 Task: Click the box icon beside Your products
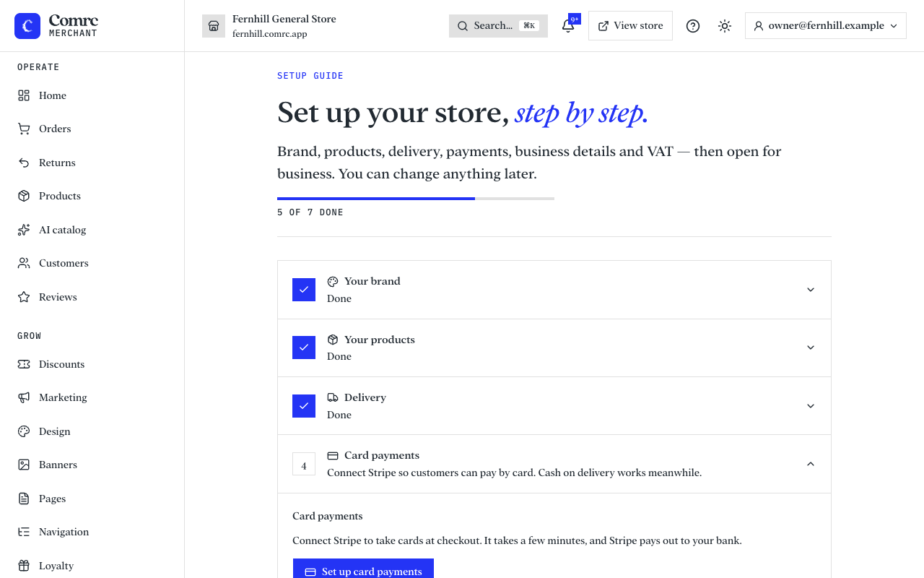333,340
